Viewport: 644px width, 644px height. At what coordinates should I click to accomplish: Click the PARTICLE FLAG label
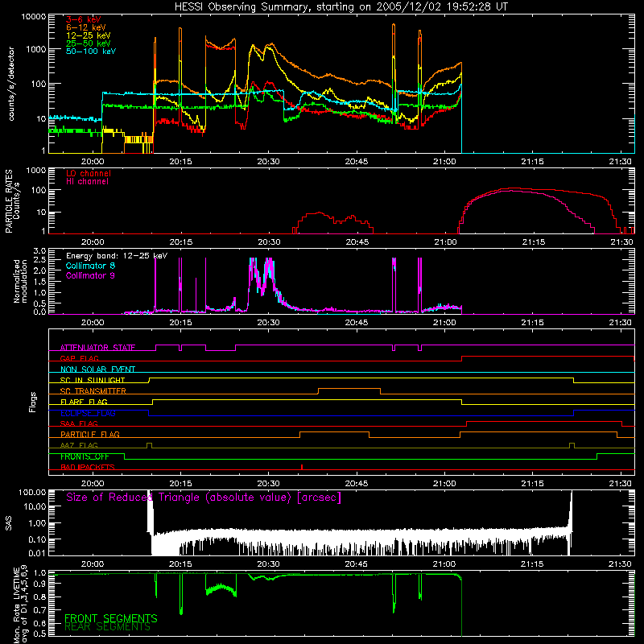point(90,434)
